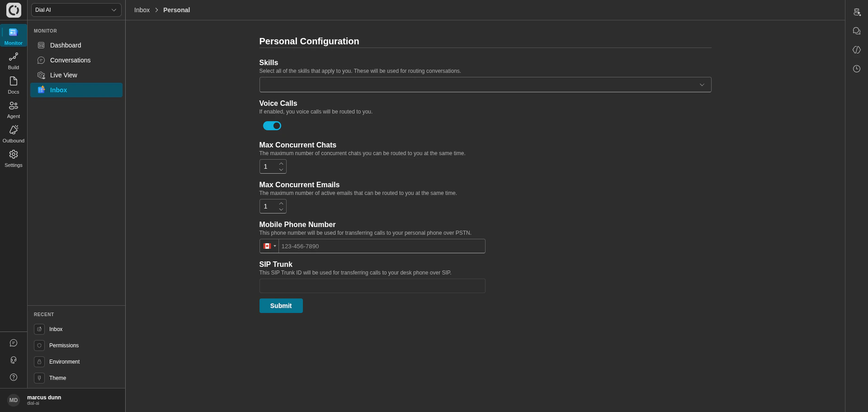Click the clock history icon in right rail
This screenshot has height=412, width=868.
(x=857, y=69)
